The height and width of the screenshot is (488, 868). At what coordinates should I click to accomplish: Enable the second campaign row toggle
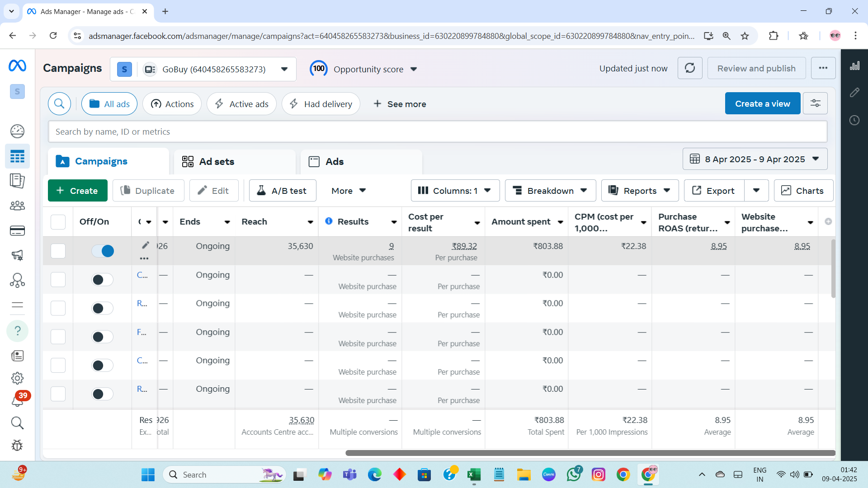103,280
